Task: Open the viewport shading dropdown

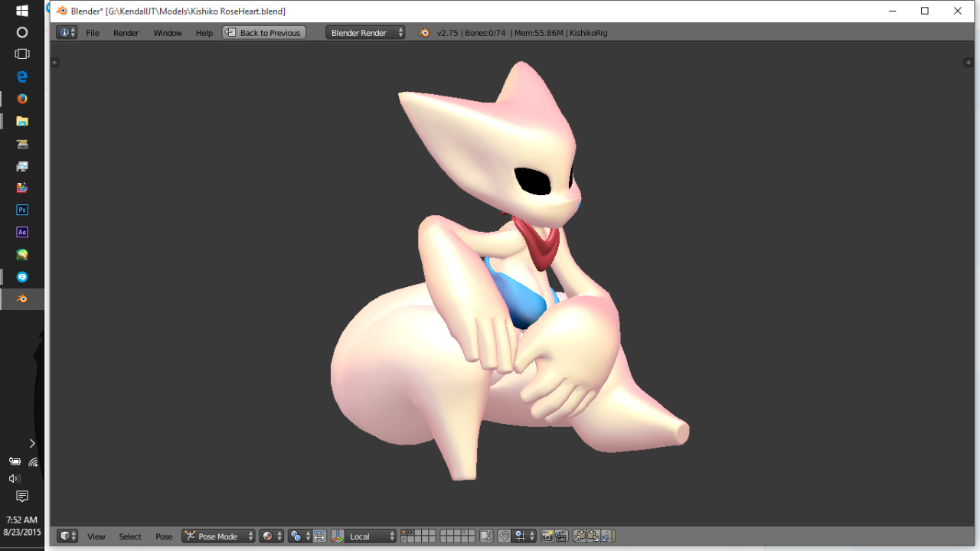Action: pyautogui.click(x=271, y=536)
